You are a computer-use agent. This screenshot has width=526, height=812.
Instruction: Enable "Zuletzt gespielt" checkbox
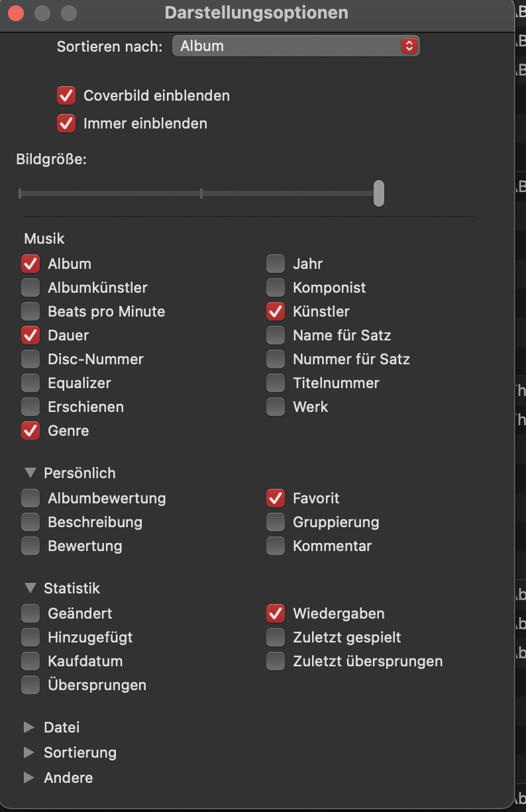click(276, 637)
